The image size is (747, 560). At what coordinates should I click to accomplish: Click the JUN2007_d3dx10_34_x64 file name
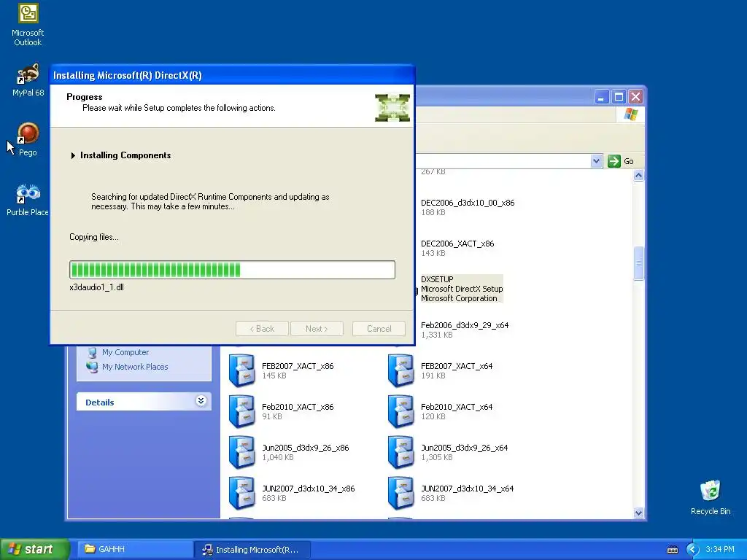[x=467, y=489]
